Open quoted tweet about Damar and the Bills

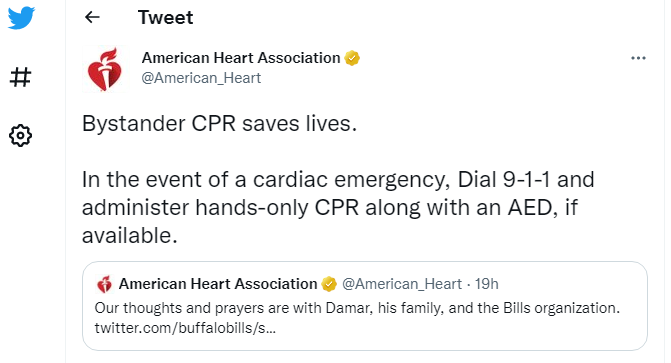[365, 306]
